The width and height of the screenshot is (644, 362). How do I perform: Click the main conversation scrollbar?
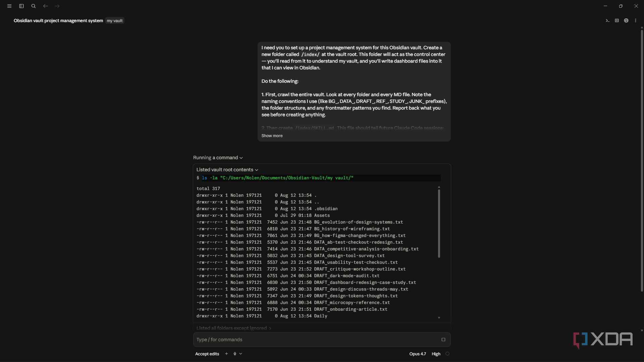click(642, 161)
